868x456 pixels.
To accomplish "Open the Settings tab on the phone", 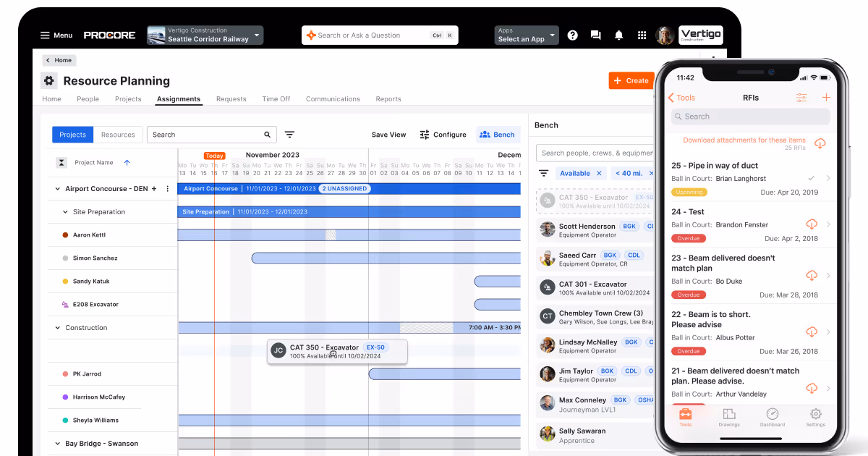I will click(x=816, y=418).
